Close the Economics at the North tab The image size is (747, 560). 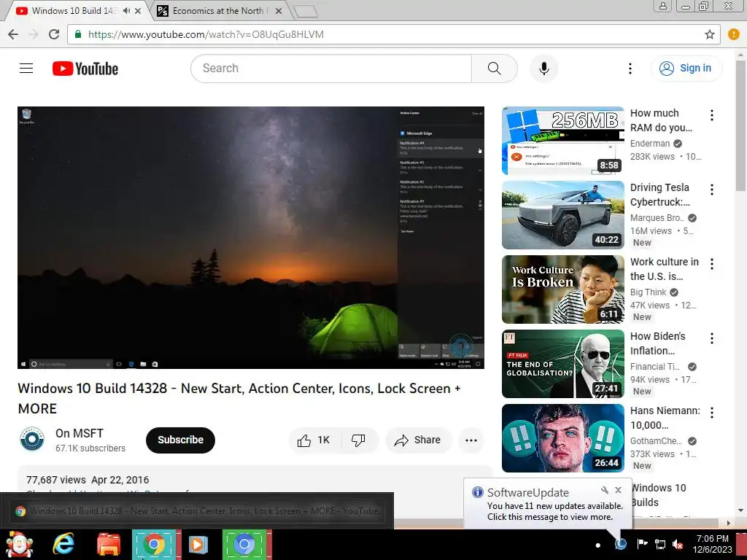(279, 10)
